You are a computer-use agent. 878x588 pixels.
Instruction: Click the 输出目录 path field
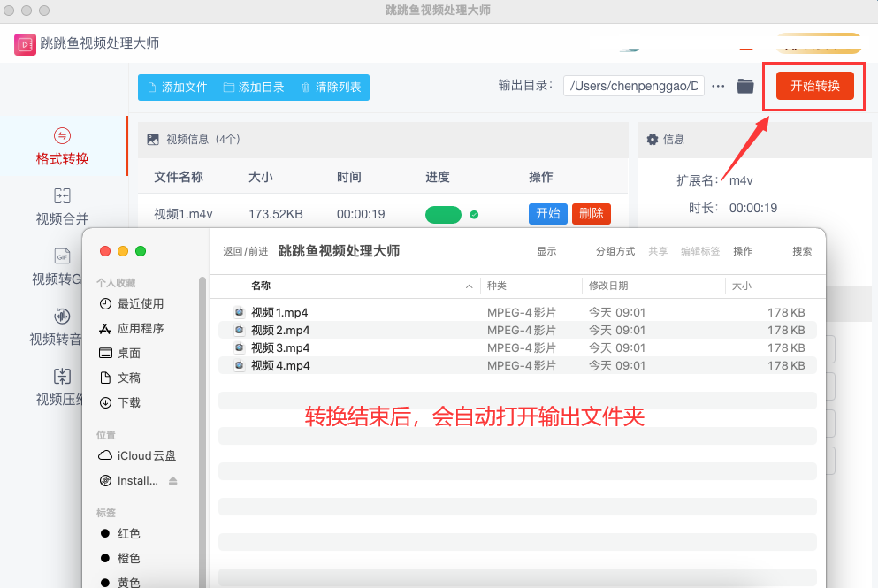point(633,86)
